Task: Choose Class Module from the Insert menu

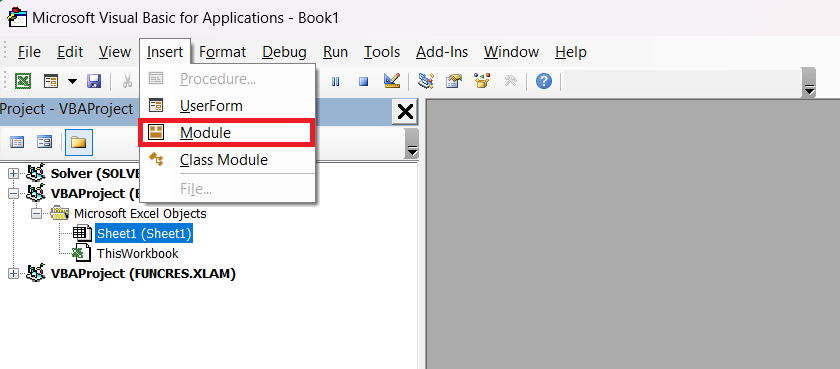Action: pyautogui.click(x=228, y=160)
